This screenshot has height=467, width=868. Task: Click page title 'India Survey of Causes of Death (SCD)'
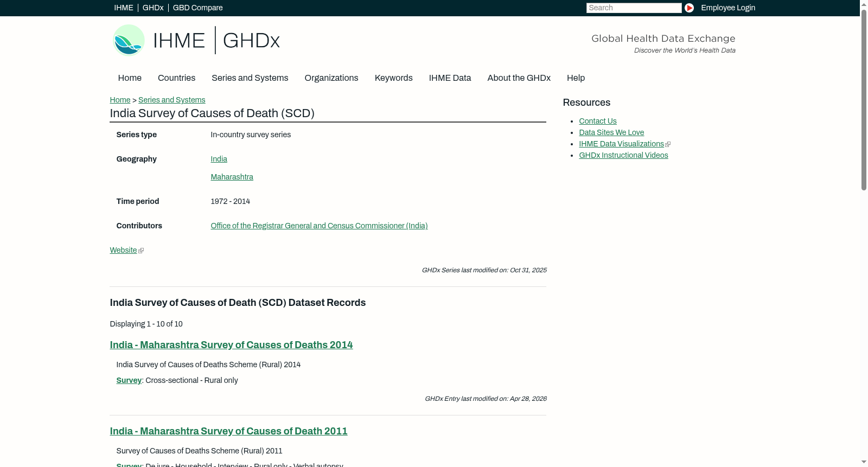point(212,113)
